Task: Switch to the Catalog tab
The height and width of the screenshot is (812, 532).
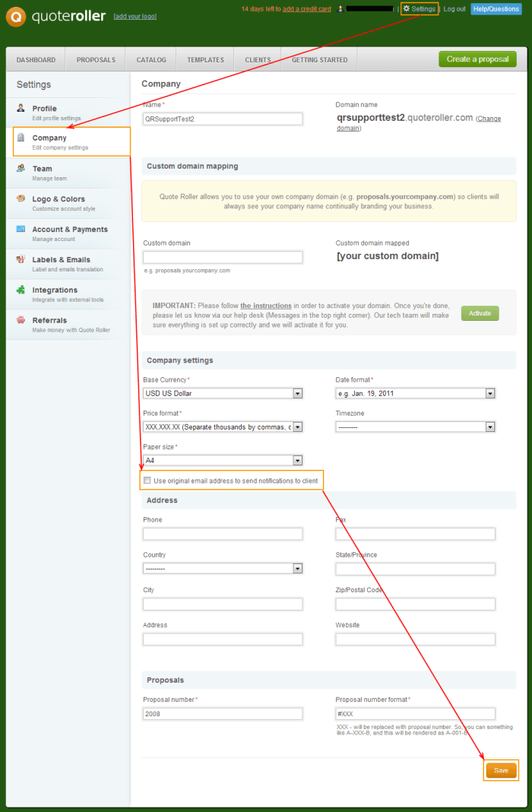Action: coord(151,59)
